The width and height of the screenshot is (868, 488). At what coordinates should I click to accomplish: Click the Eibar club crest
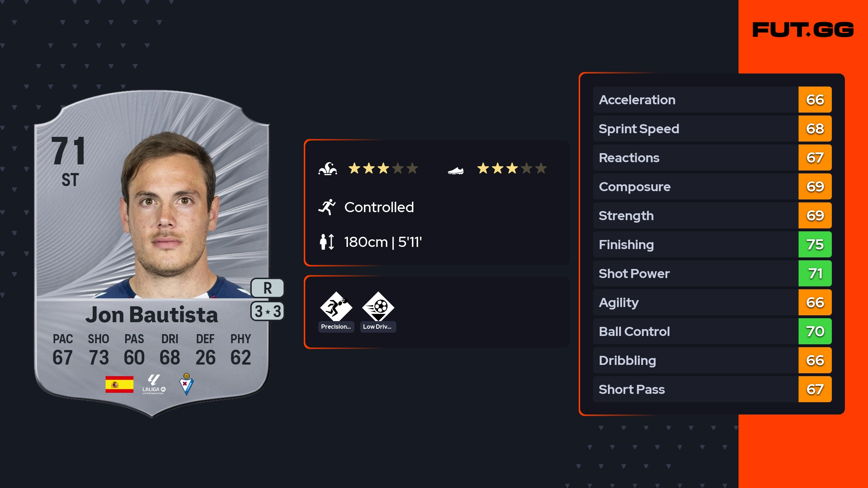[x=187, y=384]
